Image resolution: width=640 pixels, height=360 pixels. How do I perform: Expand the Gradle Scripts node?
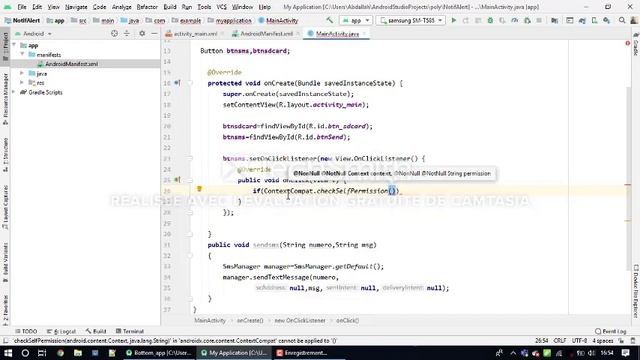coord(14,92)
